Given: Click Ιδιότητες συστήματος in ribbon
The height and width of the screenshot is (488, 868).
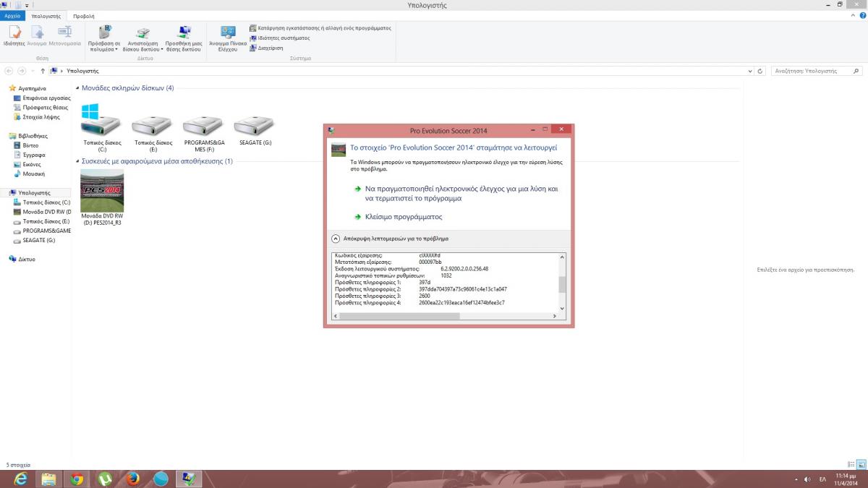Looking at the screenshot, I should 279,38.
